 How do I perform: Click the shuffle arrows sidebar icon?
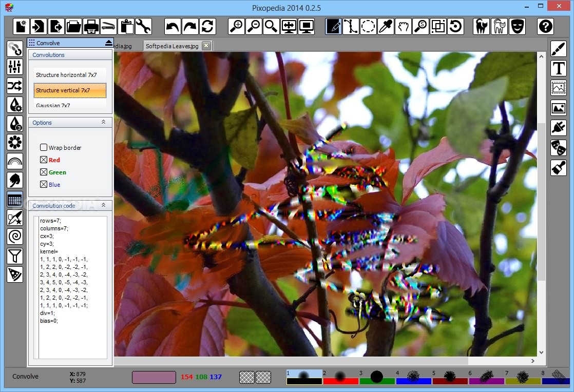pyautogui.click(x=15, y=86)
